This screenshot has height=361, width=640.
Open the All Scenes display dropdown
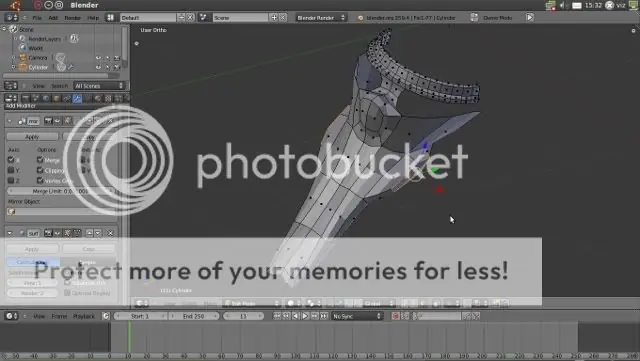point(99,86)
